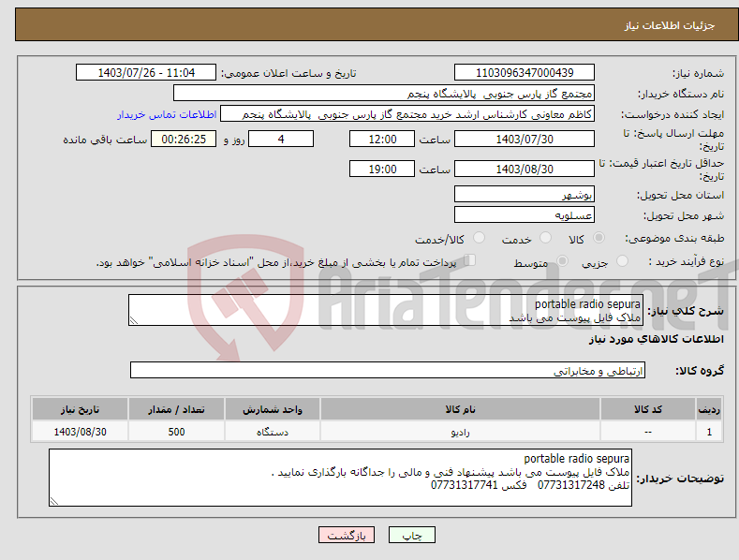The height and width of the screenshot is (560, 739).
Task: Toggle the اسناد خزانه اسلامی payment checkbox
Action: (x=470, y=260)
